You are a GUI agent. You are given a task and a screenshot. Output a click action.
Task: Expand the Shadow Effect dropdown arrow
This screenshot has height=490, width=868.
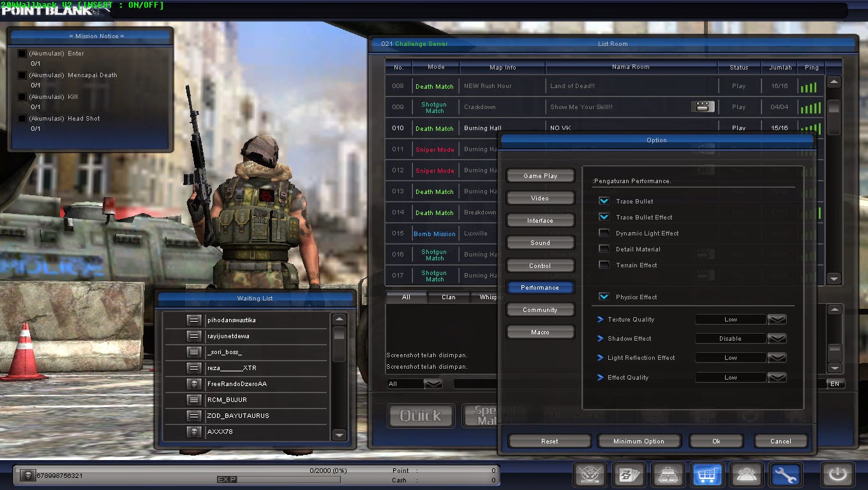coord(777,339)
